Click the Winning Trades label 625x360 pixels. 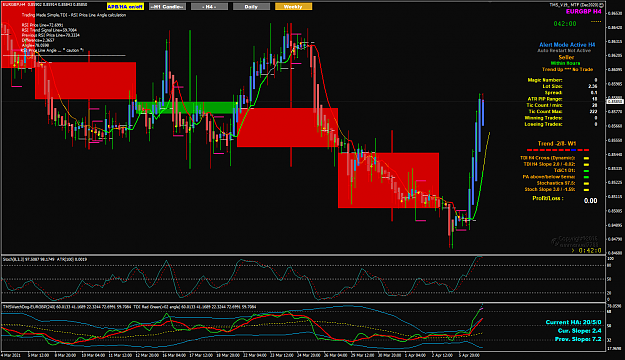(543, 118)
